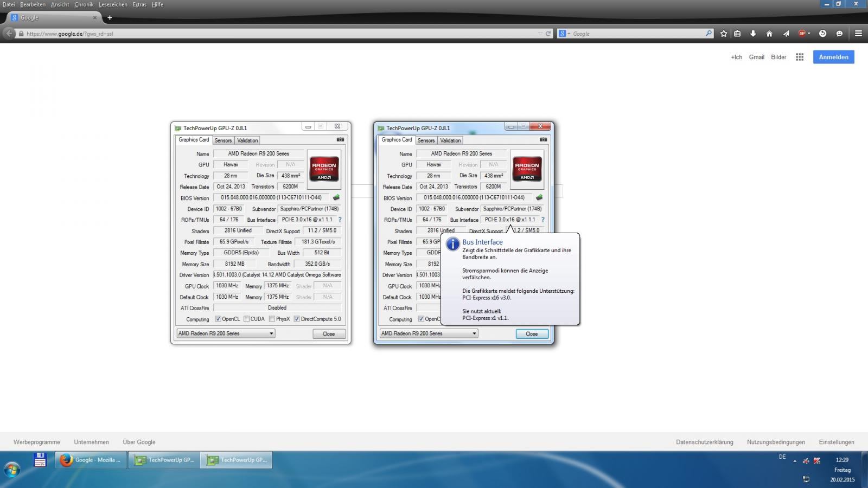Click the Windows Start orb
The height and width of the screenshot is (488, 868).
12,469
